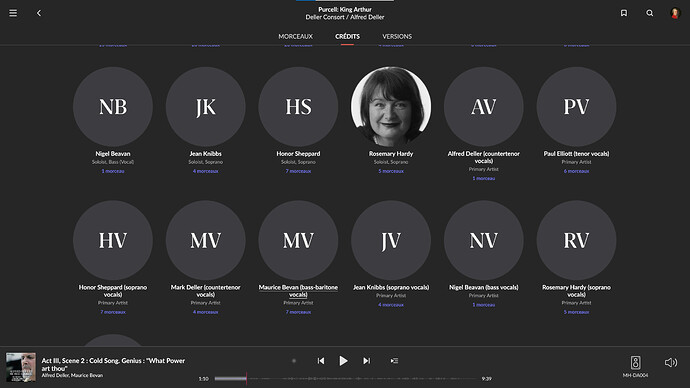Bookmark this album with the bookmark icon

624,13
